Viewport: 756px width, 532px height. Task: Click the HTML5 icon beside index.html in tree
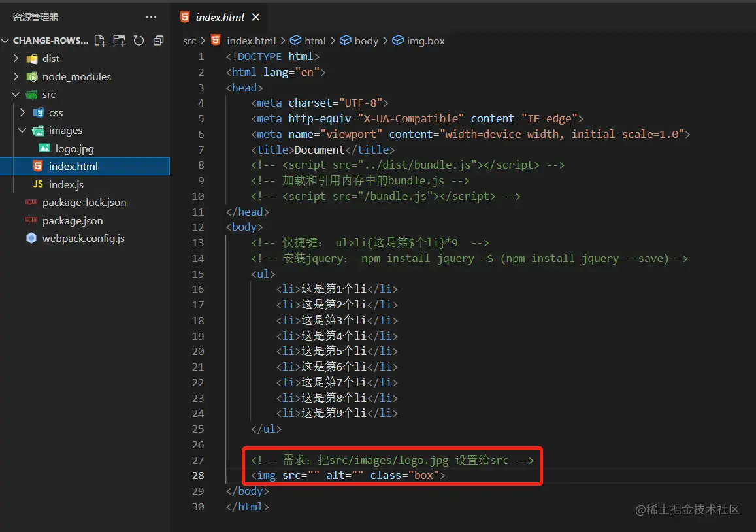pos(38,166)
